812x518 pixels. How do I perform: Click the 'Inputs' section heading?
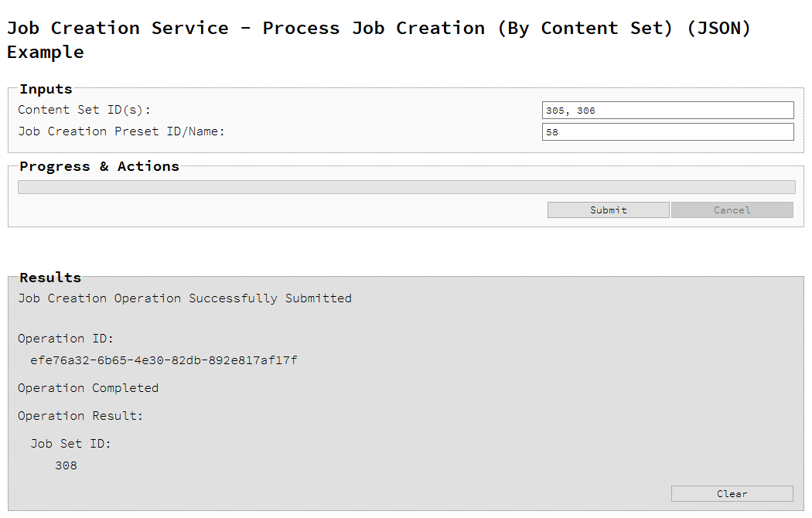46,89
